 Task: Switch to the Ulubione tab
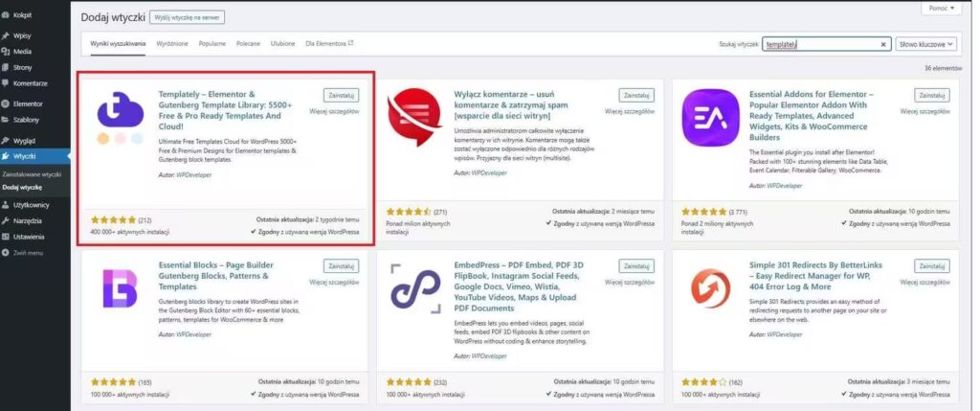click(x=282, y=44)
